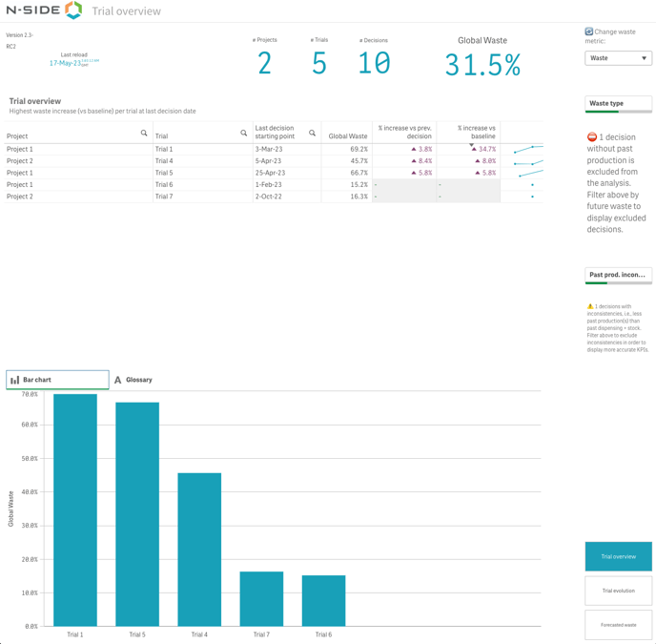
Task: Click the red exclusion warning icon
Action: click(x=592, y=137)
